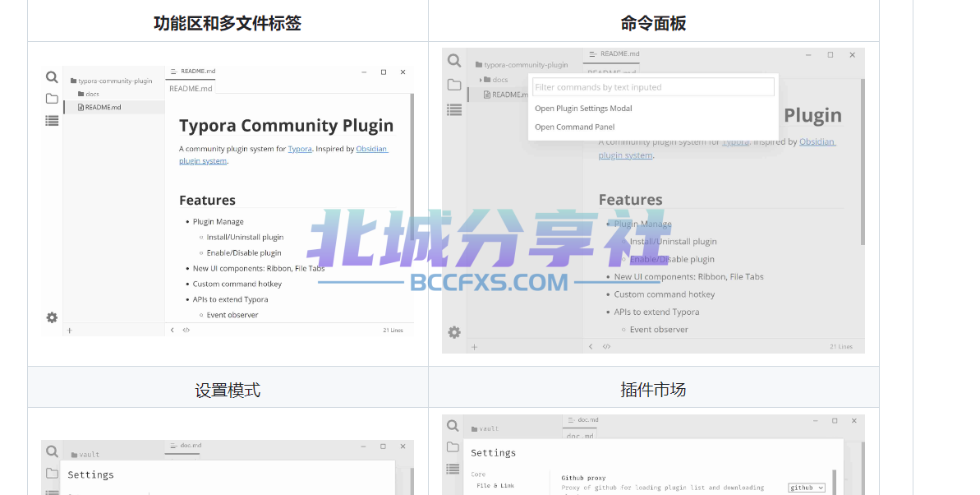This screenshot has height=495, width=980.
Task: Click the vault folder in 设置模式 screenshot
Action: (x=85, y=455)
